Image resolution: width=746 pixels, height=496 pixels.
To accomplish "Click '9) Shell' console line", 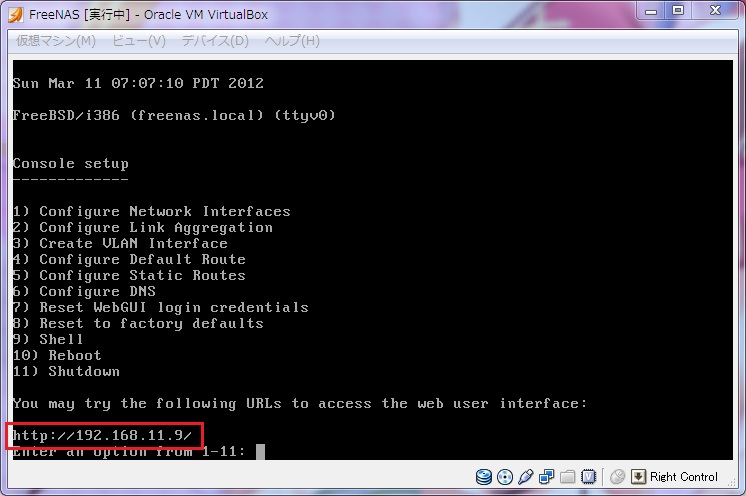I will [48, 339].
